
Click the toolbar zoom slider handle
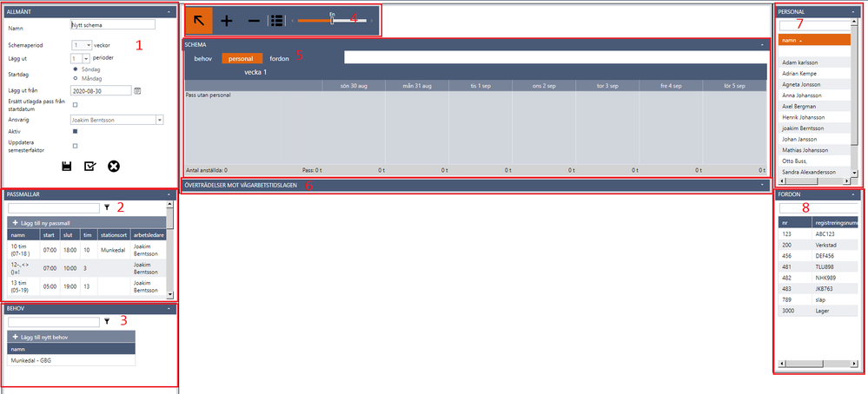332,21
